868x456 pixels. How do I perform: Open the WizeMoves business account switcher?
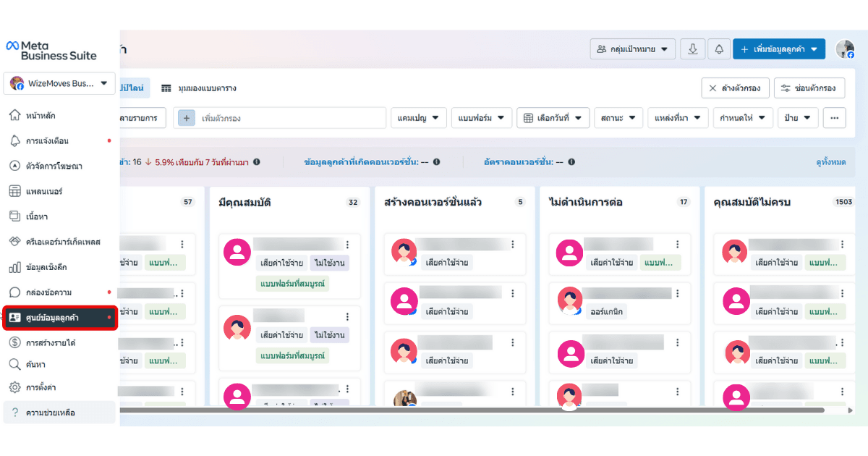59,83
